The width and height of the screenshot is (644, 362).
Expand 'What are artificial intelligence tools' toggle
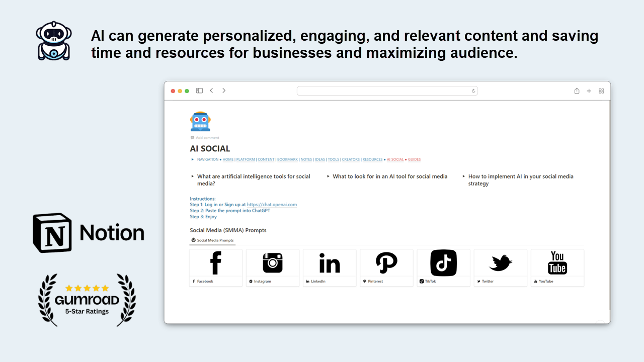click(x=193, y=176)
